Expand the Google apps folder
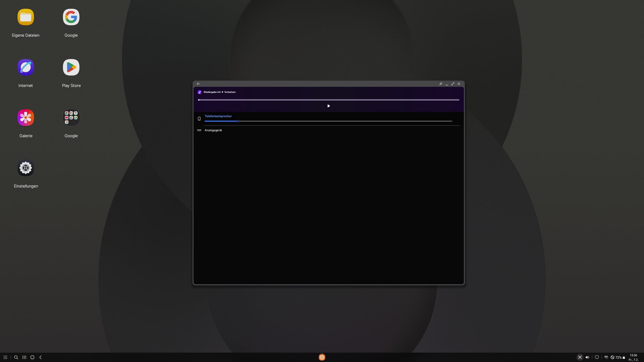The width and height of the screenshot is (644, 362). 71,118
